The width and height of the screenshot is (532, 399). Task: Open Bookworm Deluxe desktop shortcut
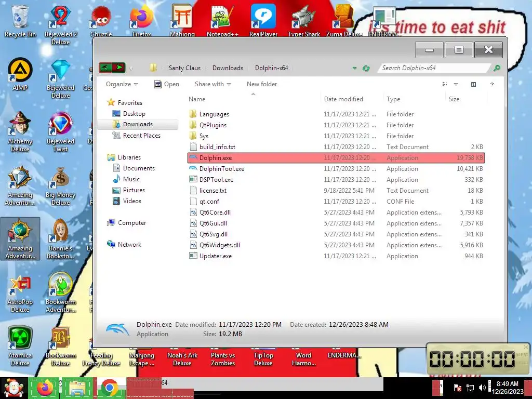click(60, 346)
